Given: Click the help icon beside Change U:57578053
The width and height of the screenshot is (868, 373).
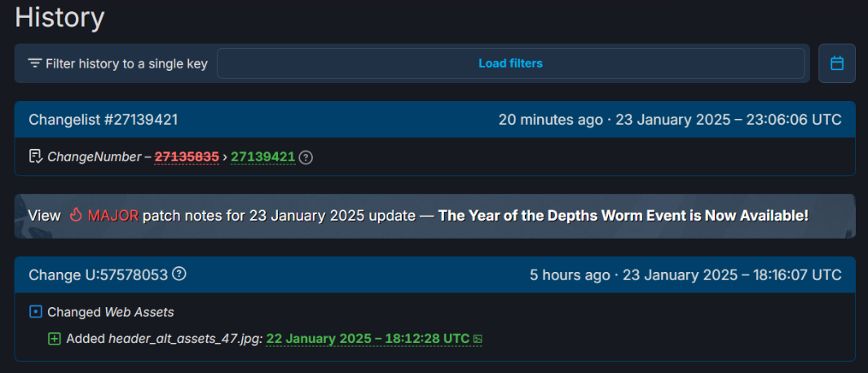Looking at the screenshot, I should [x=179, y=274].
